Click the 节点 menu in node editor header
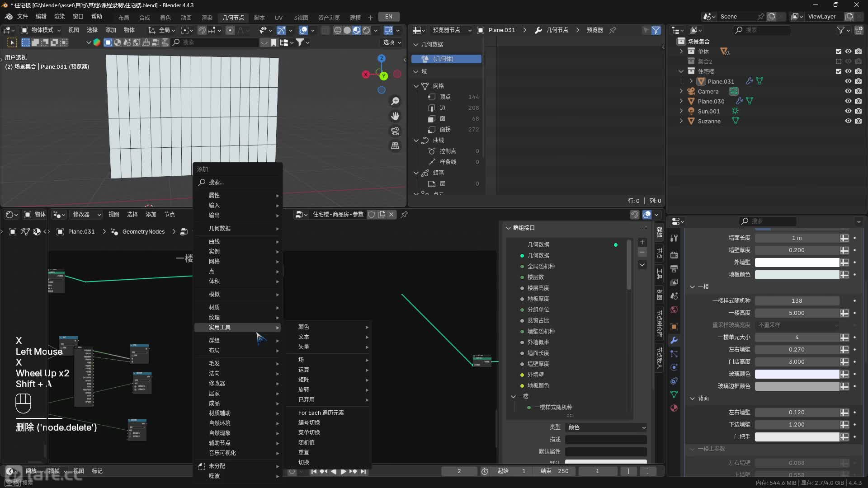The width and height of the screenshot is (868, 488). pyautogui.click(x=170, y=215)
